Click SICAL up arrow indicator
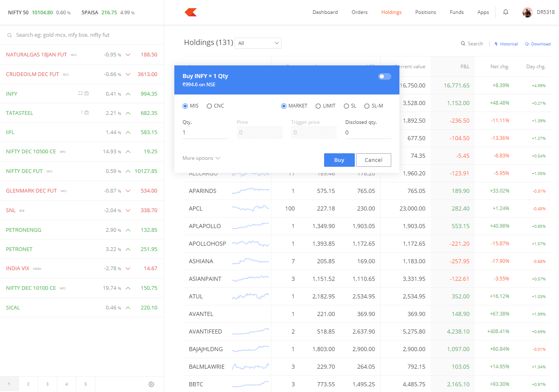This screenshot has height=392, width=559. 128,308
